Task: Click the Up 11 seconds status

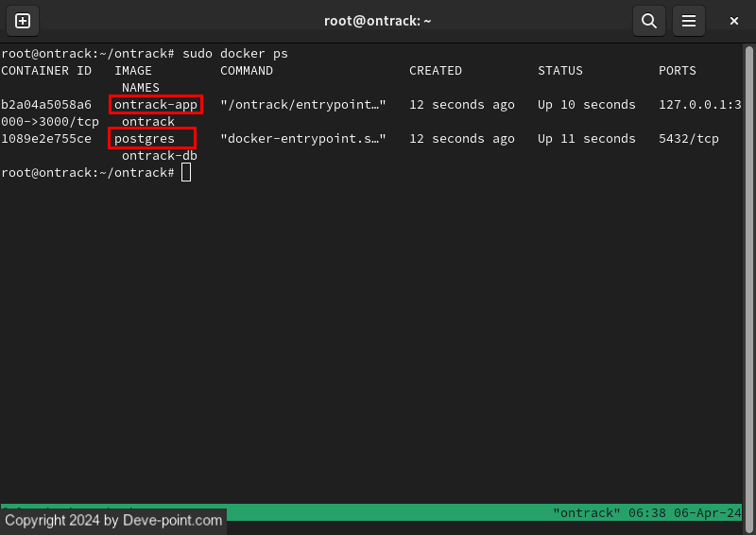Action: (x=586, y=139)
